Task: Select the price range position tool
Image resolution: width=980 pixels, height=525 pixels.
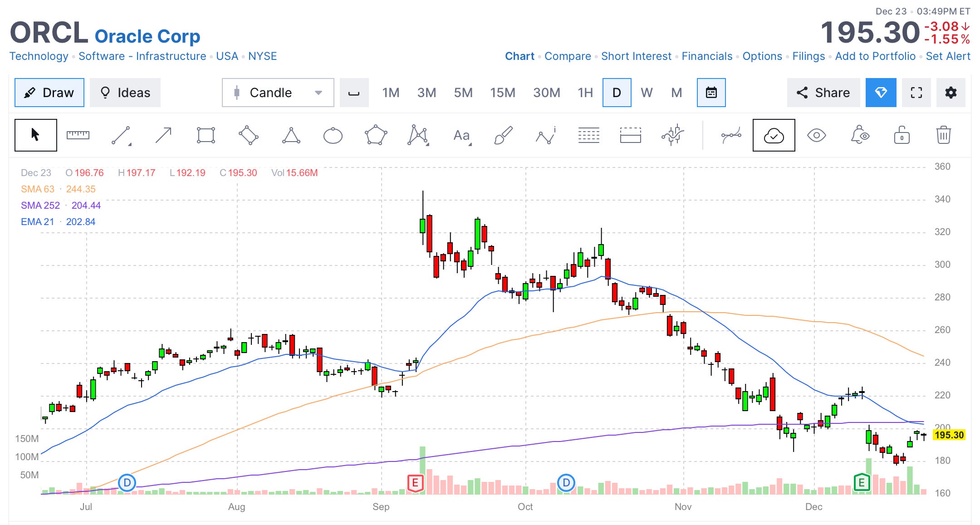Action: [x=631, y=135]
